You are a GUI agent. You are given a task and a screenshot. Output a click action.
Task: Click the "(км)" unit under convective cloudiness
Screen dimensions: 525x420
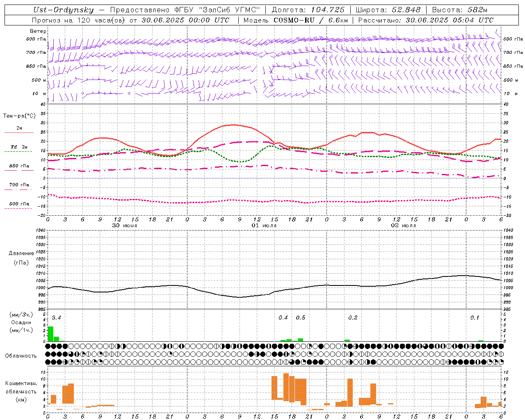[x=21, y=399]
